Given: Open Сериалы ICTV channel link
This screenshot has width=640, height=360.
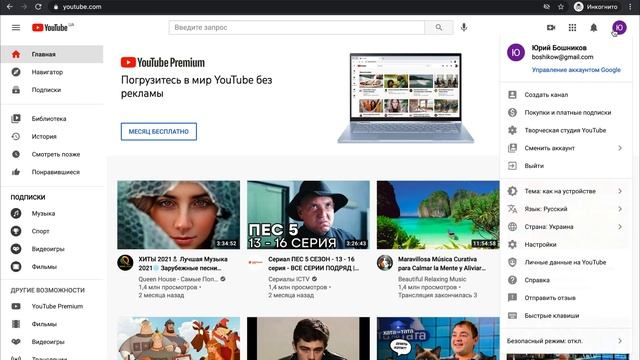Looking at the screenshot, I should [289, 279].
